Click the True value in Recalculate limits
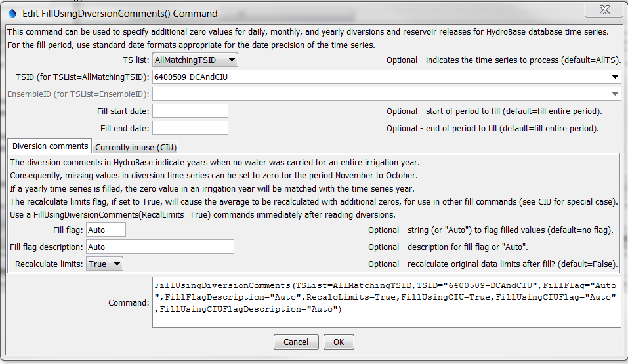628x364 pixels. coord(97,264)
